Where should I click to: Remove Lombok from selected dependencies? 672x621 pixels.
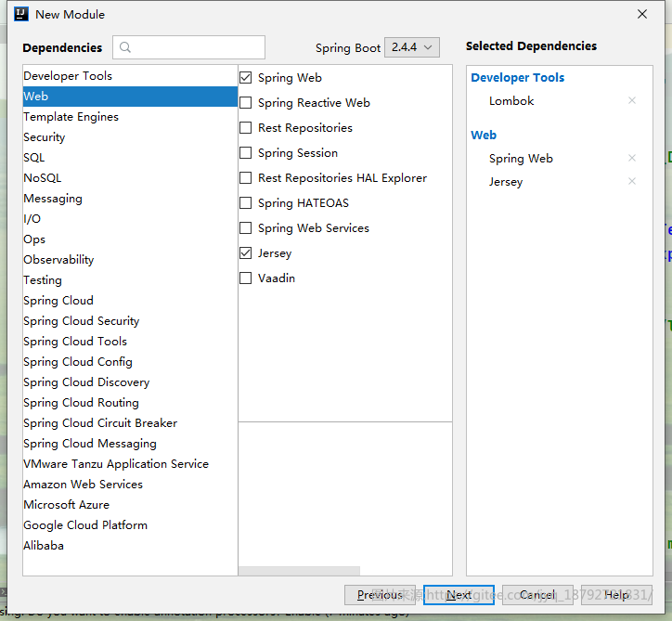pyautogui.click(x=632, y=100)
